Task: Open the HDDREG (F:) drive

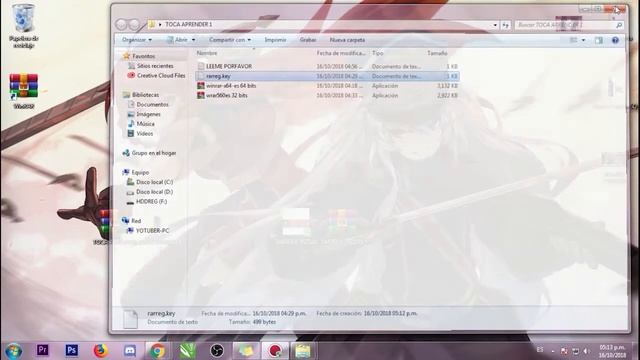Action: pos(151,202)
